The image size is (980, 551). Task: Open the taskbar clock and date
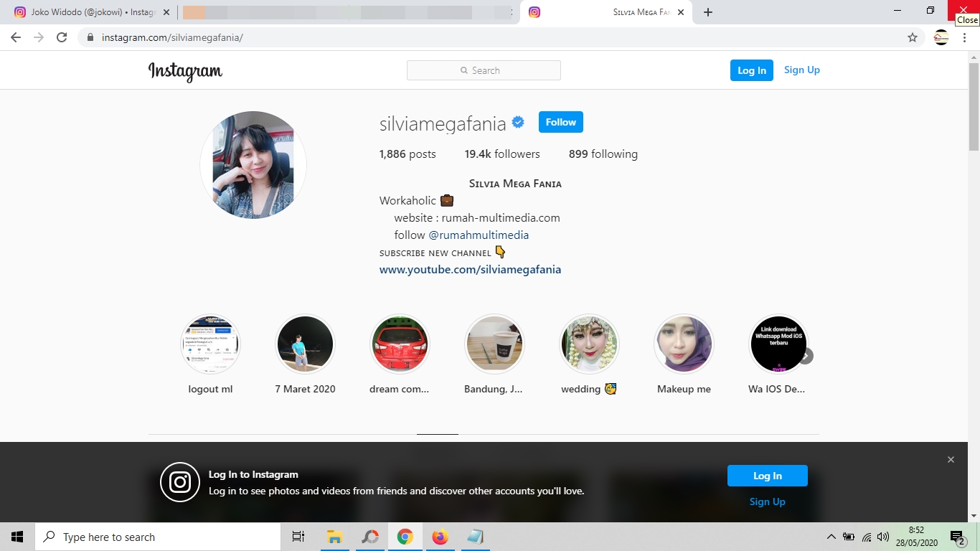pyautogui.click(x=917, y=537)
